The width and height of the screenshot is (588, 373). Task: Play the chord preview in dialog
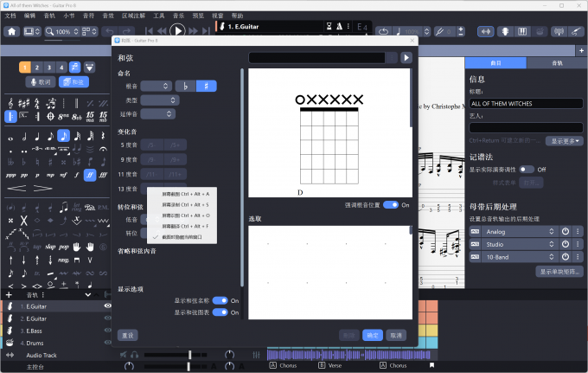[x=406, y=58]
